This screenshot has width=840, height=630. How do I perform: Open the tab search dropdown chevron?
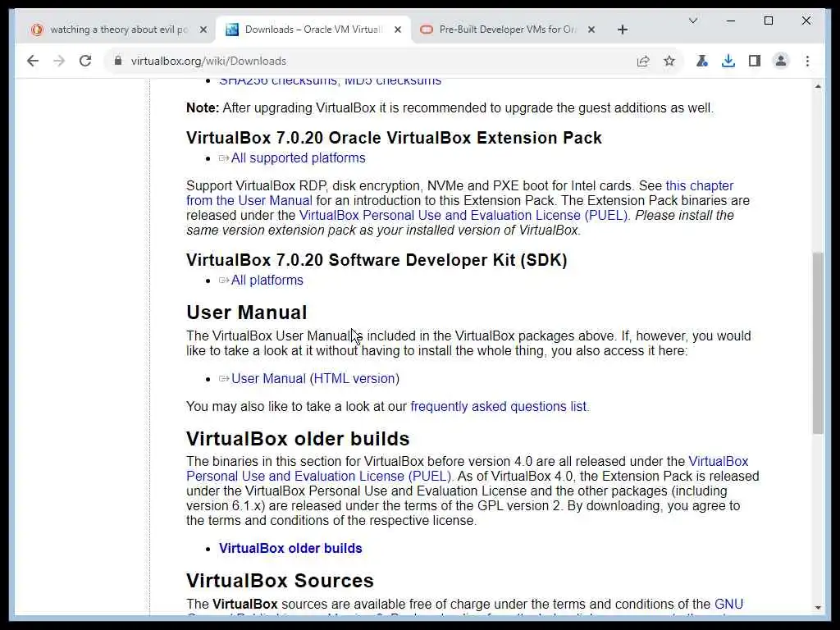point(692,21)
